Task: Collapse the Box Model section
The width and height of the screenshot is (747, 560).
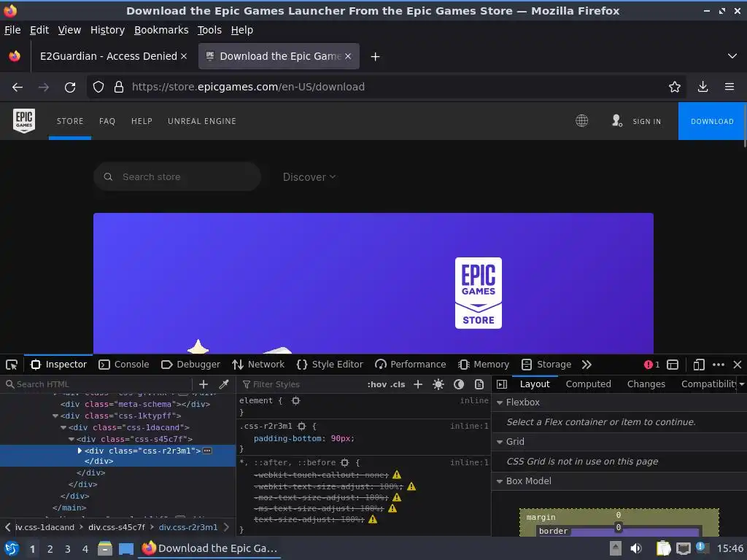Action: 500,481
